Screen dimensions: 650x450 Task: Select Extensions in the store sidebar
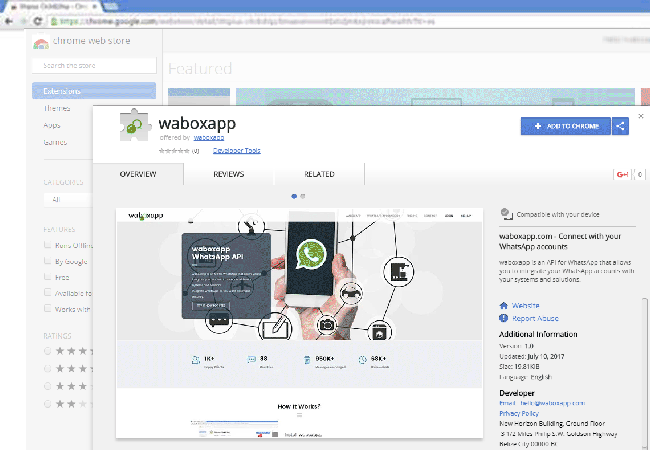(x=94, y=91)
